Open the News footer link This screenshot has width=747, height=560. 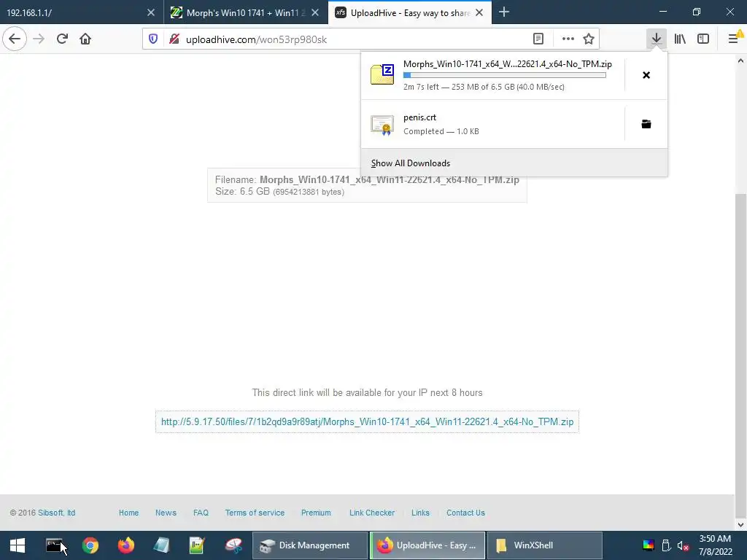coord(166,513)
